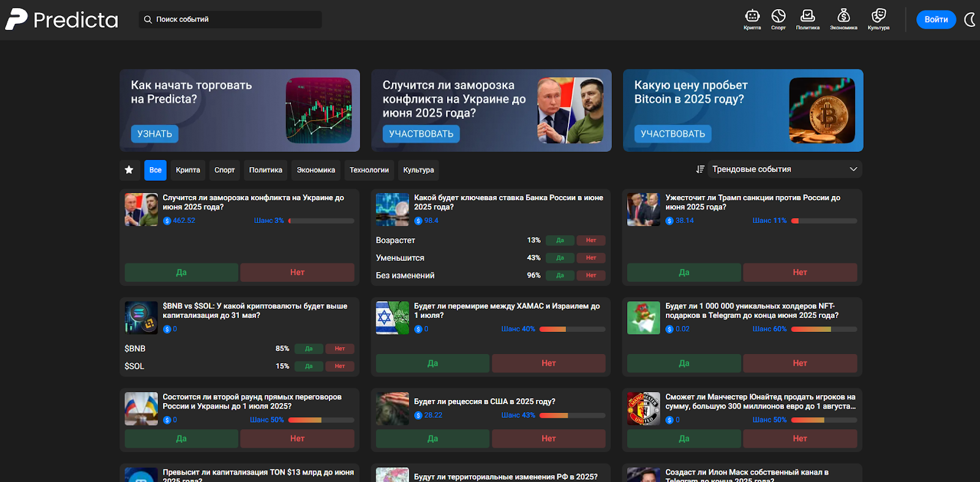The image size is (980, 482).
Task: Open the Будут ли территориальные изменения РФ title
Action: point(506,476)
